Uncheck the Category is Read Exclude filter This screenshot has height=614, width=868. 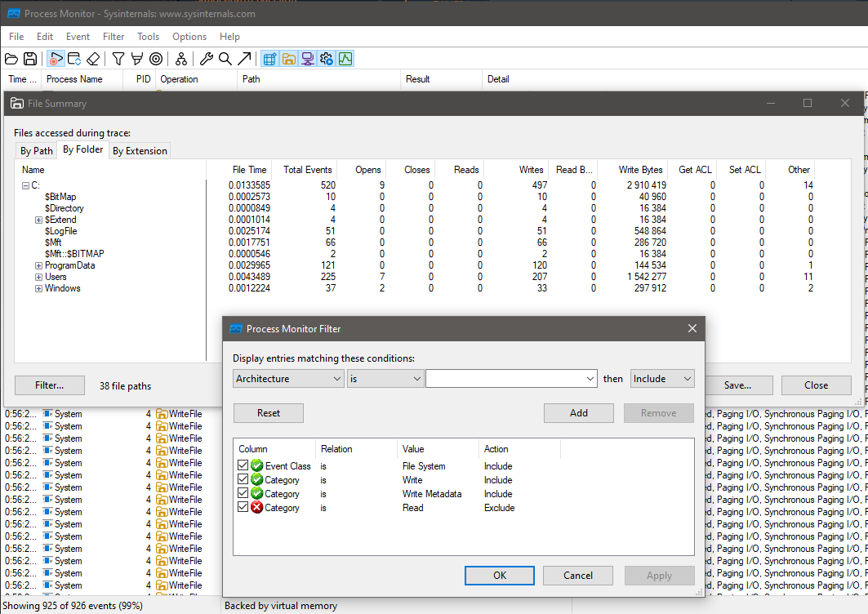(x=243, y=507)
